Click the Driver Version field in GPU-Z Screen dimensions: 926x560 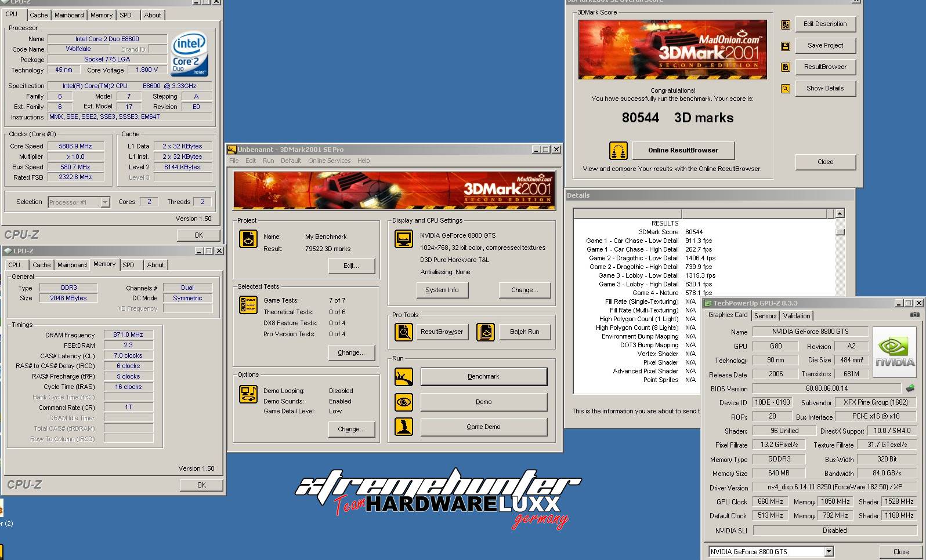tap(834, 488)
